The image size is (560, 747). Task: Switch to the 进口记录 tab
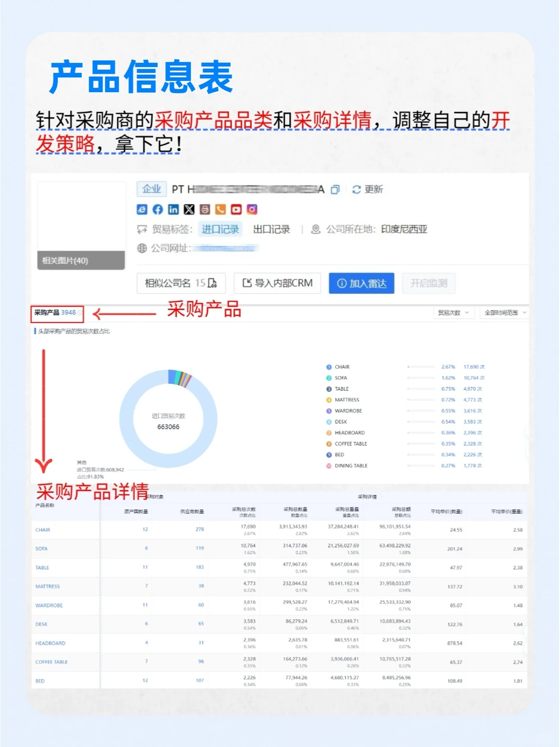(220, 229)
